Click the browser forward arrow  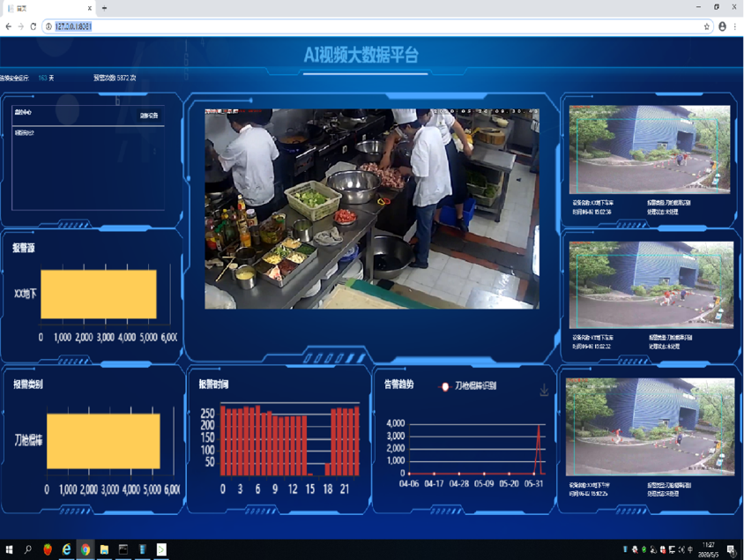pyautogui.click(x=21, y=26)
